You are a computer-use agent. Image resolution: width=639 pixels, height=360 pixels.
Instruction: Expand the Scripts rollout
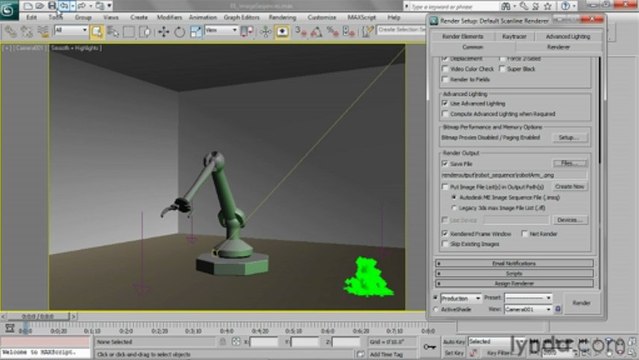click(x=514, y=274)
